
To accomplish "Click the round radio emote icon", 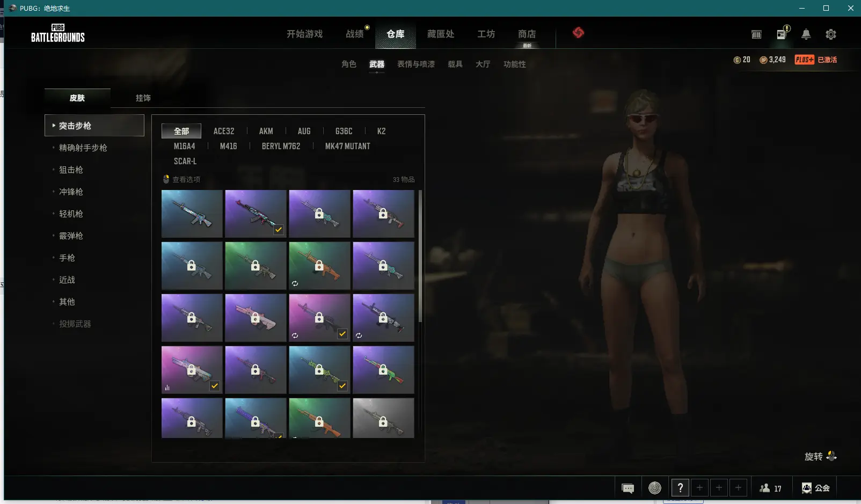I will pos(655,488).
